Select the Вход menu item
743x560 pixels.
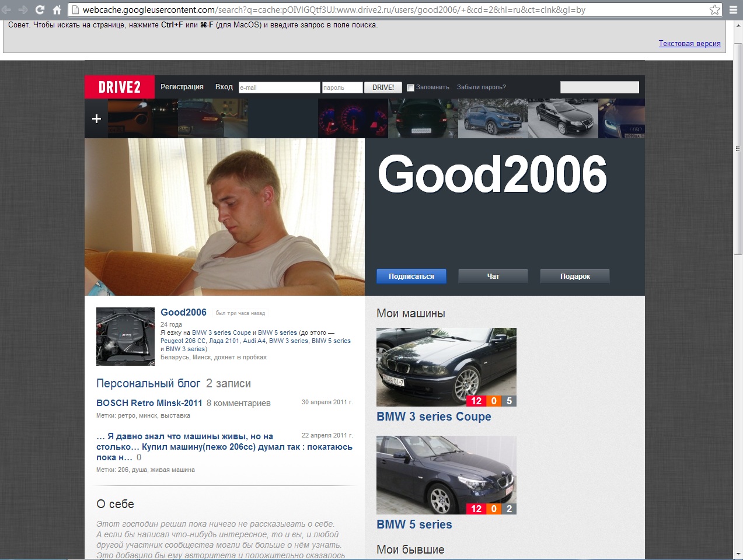[x=224, y=87]
